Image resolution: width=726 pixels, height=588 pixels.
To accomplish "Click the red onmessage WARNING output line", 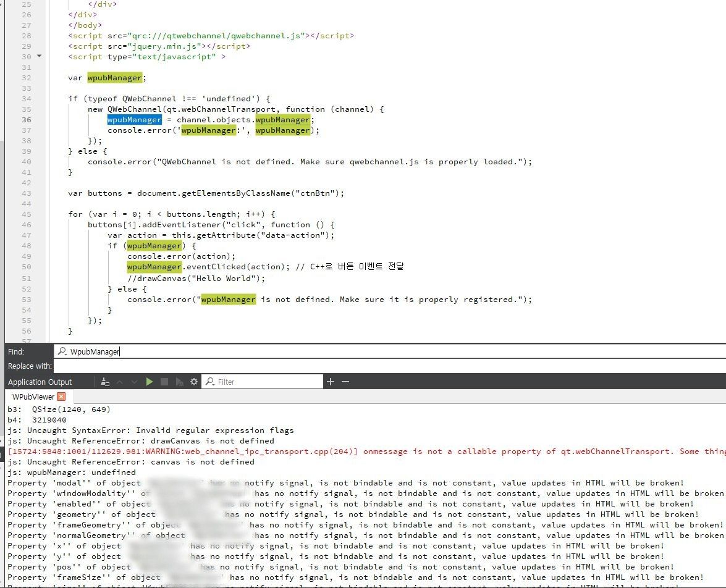I will pyautogui.click(x=366, y=451).
